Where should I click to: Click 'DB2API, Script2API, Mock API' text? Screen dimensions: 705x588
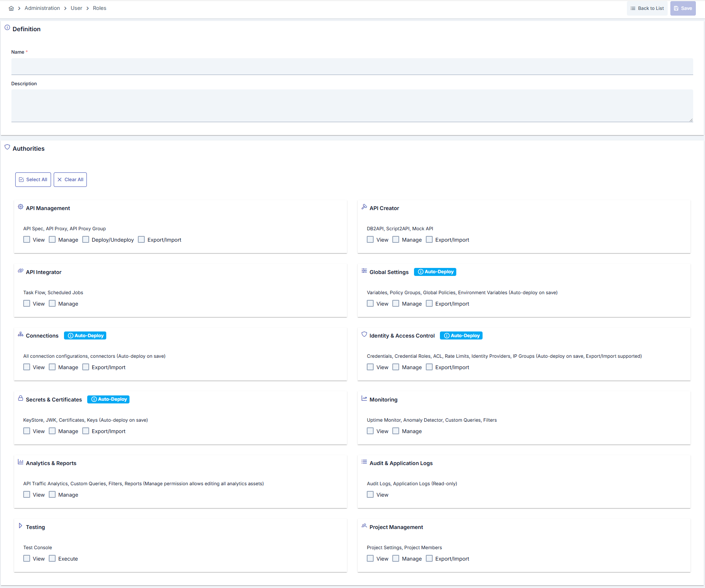pyautogui.click(x=400, y=229)
